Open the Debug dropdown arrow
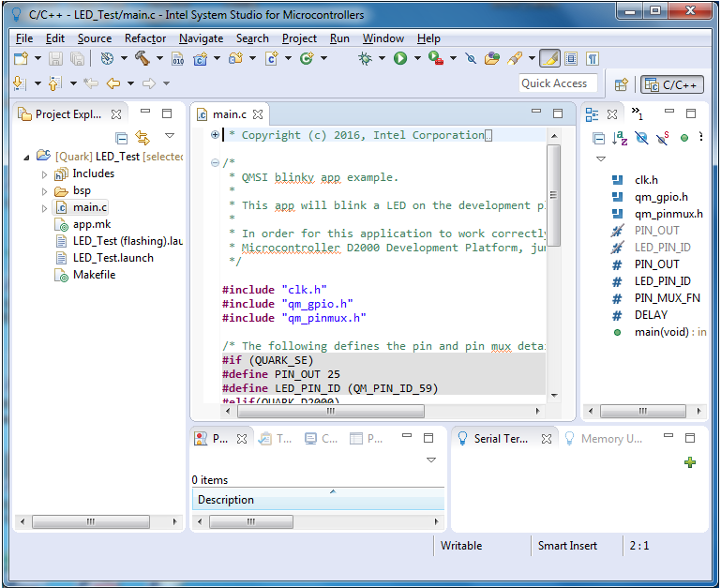Screen dimensions: 721x588 coord(382,58)
